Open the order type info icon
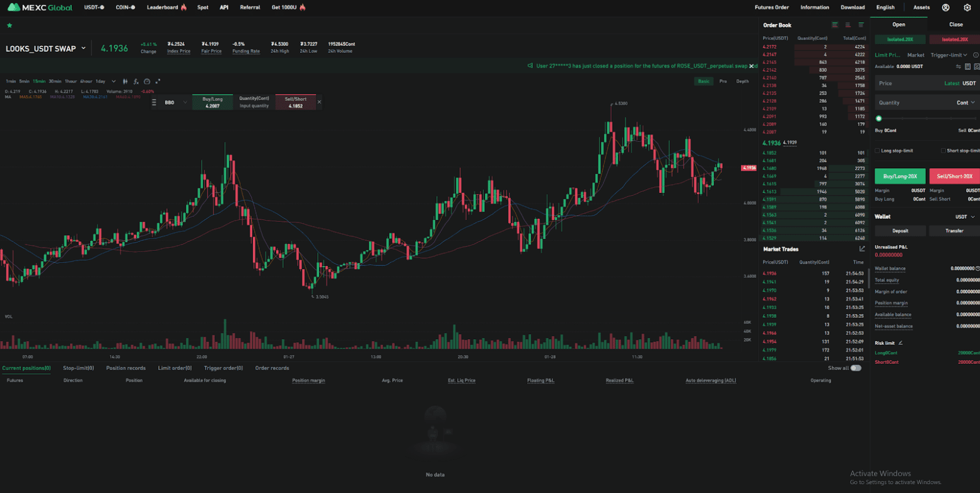This screenshot has height=493, width=980. [x=976, y=55]
